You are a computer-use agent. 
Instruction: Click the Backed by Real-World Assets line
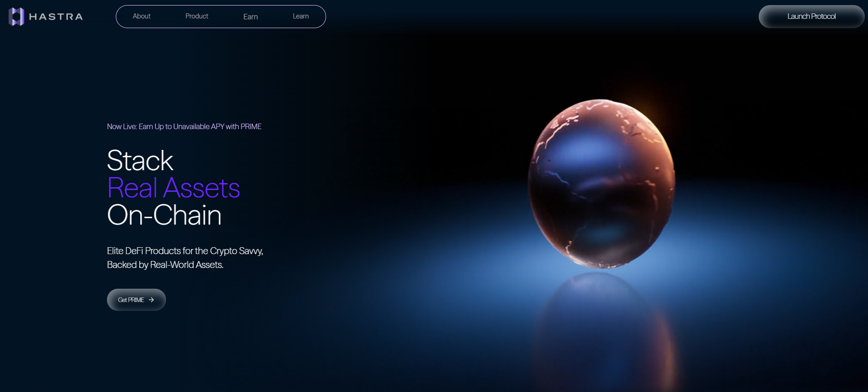click(165, 265)
